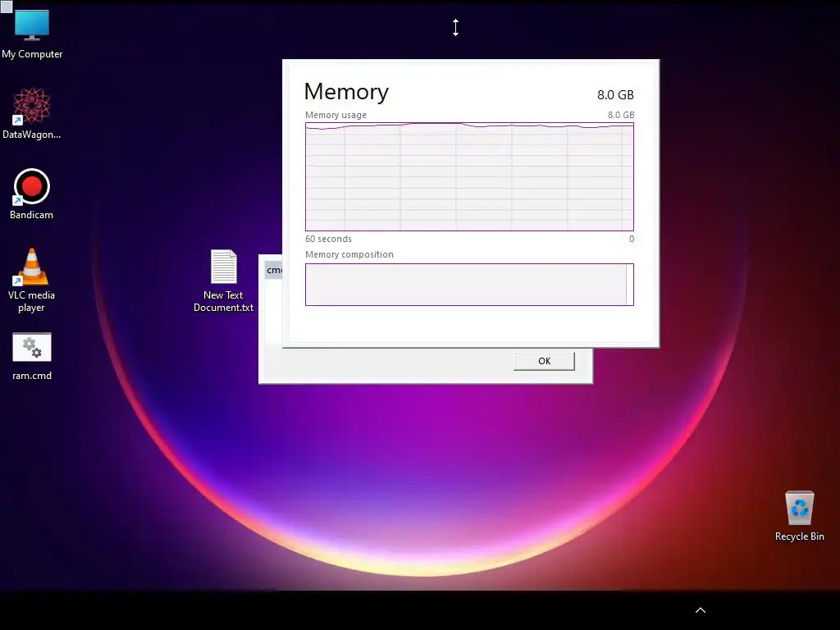840x630 pixels.
Task: Click OK in the dialog behind the Memory window
Action: [544, 361]
